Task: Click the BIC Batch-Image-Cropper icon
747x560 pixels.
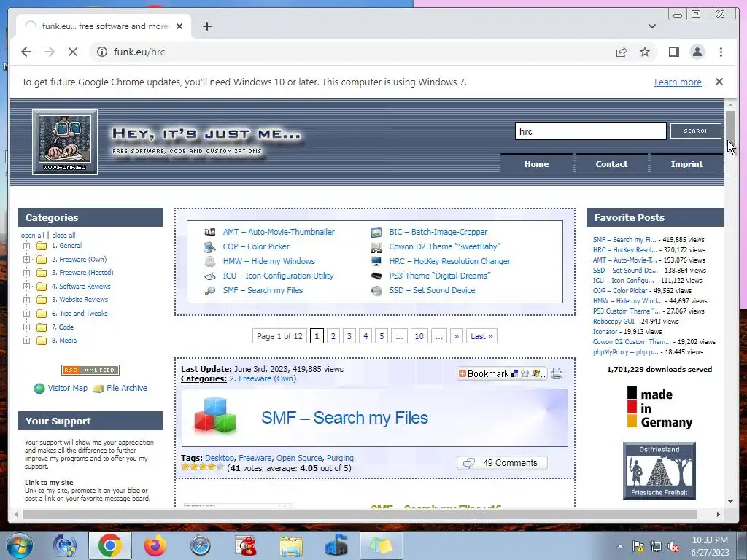Action: (376, 232)
